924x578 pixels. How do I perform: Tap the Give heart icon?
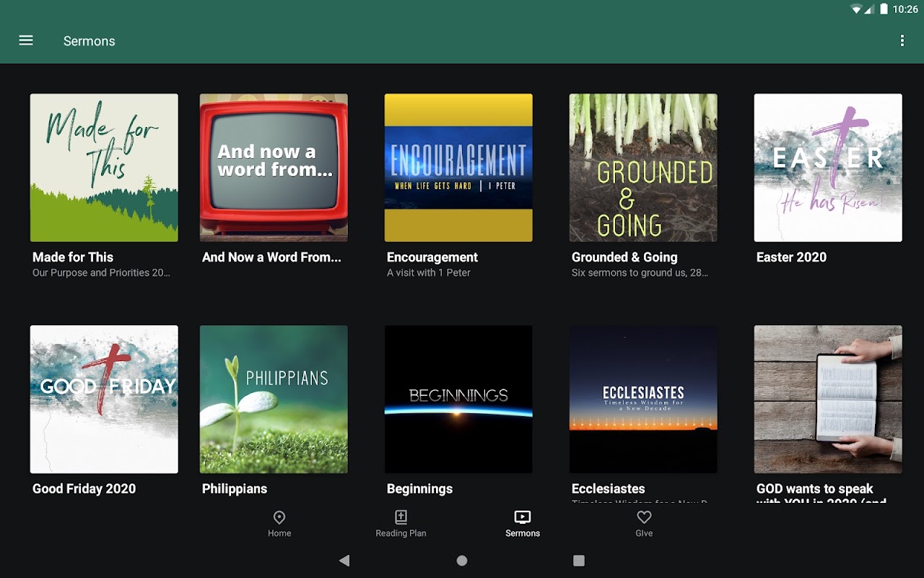644,517
